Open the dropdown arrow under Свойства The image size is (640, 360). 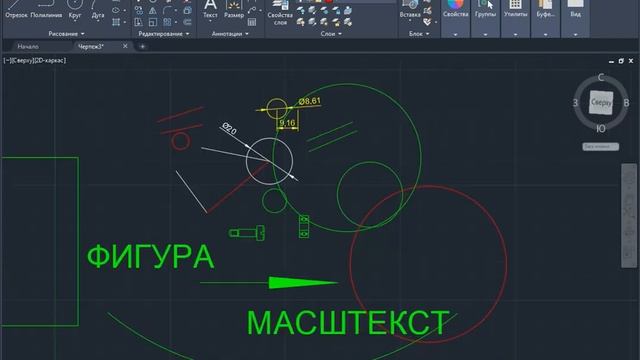[x=456, y=35]
